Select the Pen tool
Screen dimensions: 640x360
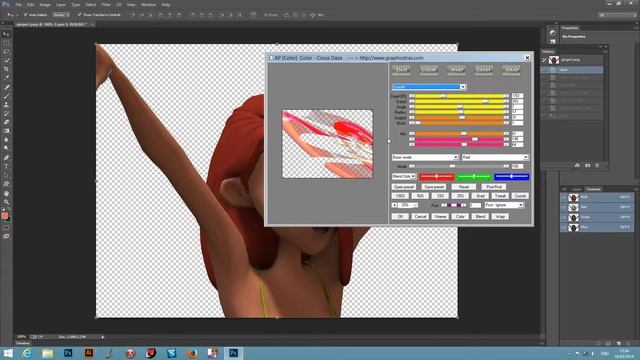(x=6, y=158)
